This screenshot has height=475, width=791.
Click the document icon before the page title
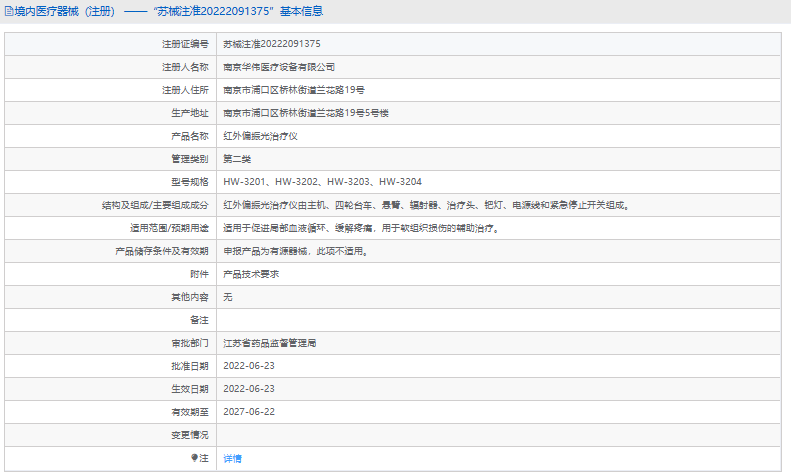(9, 11)
